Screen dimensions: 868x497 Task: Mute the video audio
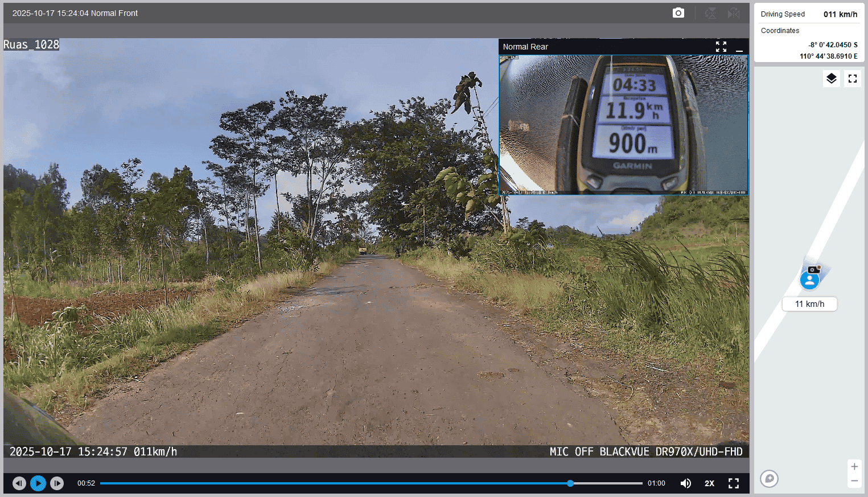coord(686,483)
